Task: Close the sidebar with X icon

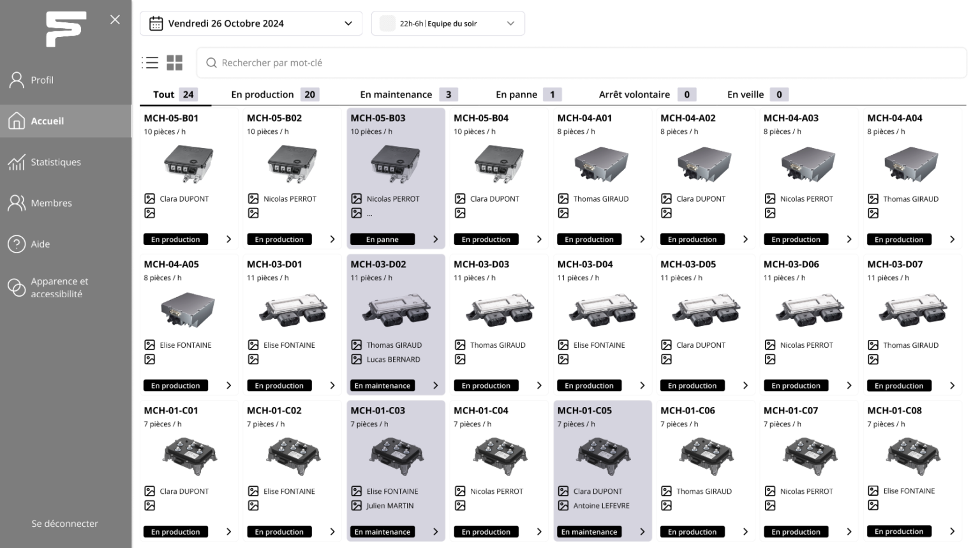Action: click(x=115, y=20)
